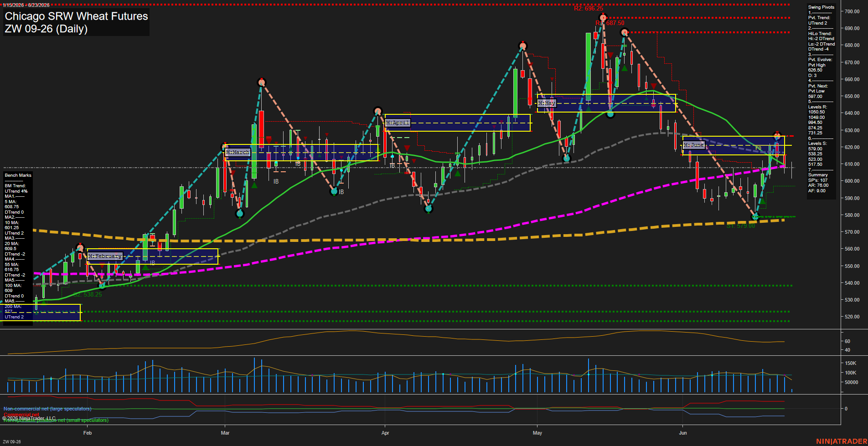Click the '50000' volume axis label

(851, 382)
